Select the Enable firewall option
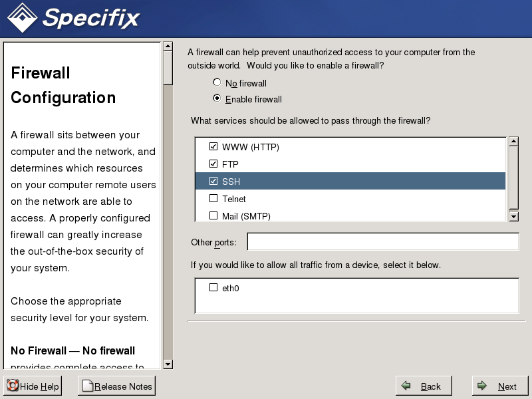The height and width of the screenshot is (399, 532). pos(217,99)
